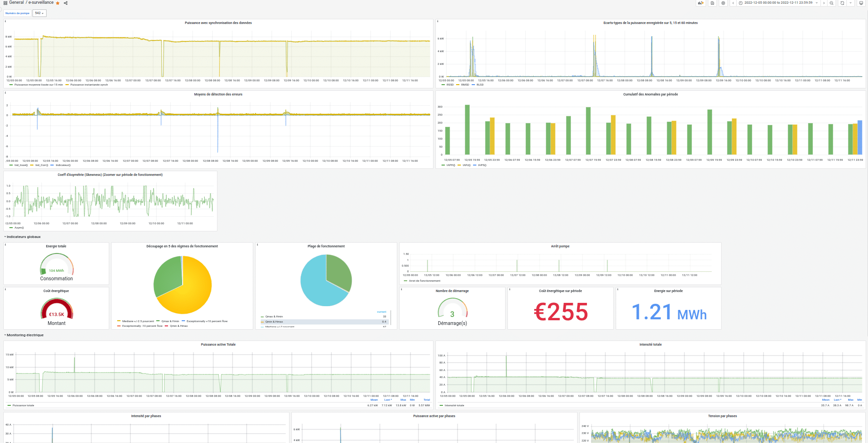Show info icon on Energie sur période panel
Image resolution: width=868 pixels, height=443 pixels.
point(618,289)
